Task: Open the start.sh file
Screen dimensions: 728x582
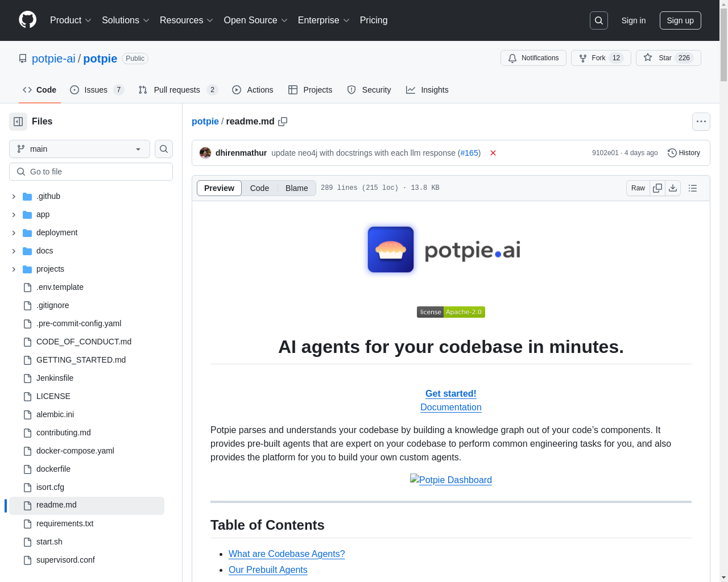Action: coord(49,542)
